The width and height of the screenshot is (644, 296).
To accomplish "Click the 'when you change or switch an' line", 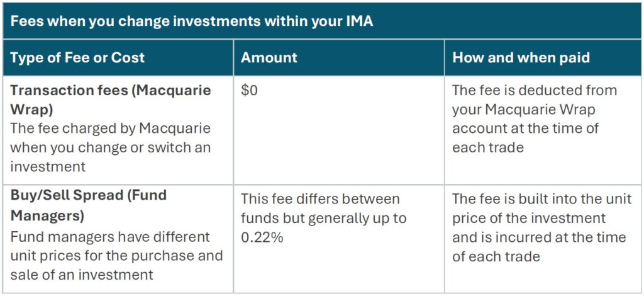I will [111, 148].
